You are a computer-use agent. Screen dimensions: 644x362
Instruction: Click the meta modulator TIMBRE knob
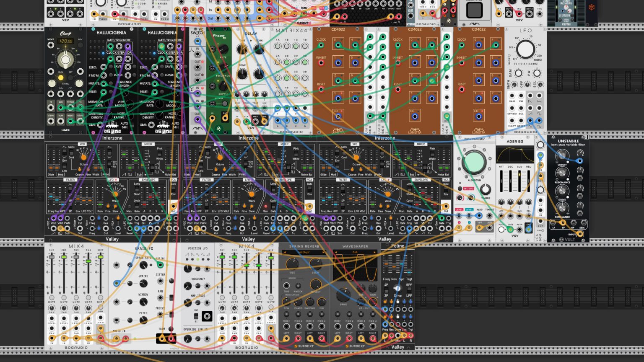click(485, 189)
